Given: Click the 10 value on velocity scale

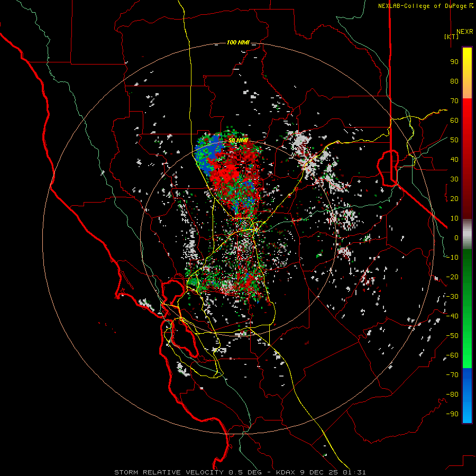Looking at the screenshot, I should point(454,218).
